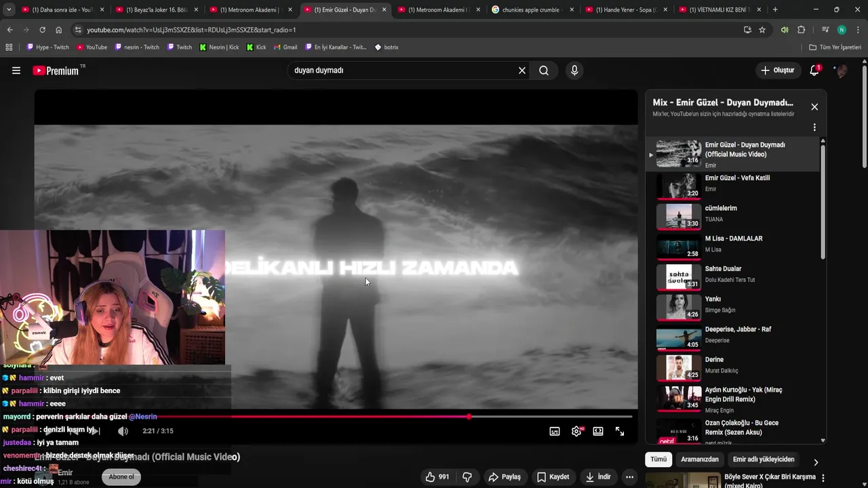Show more filter chips with the arrow

pyautogui.click(x=815, y=462)
